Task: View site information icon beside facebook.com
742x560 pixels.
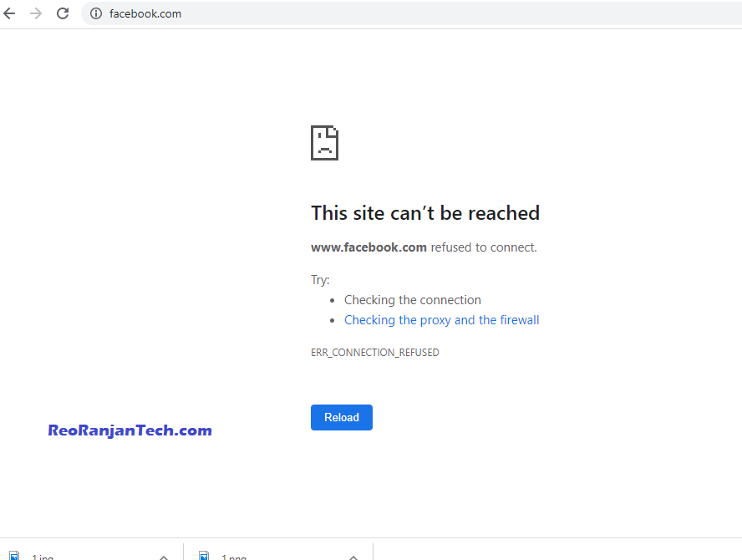Action: pos(96,13)
